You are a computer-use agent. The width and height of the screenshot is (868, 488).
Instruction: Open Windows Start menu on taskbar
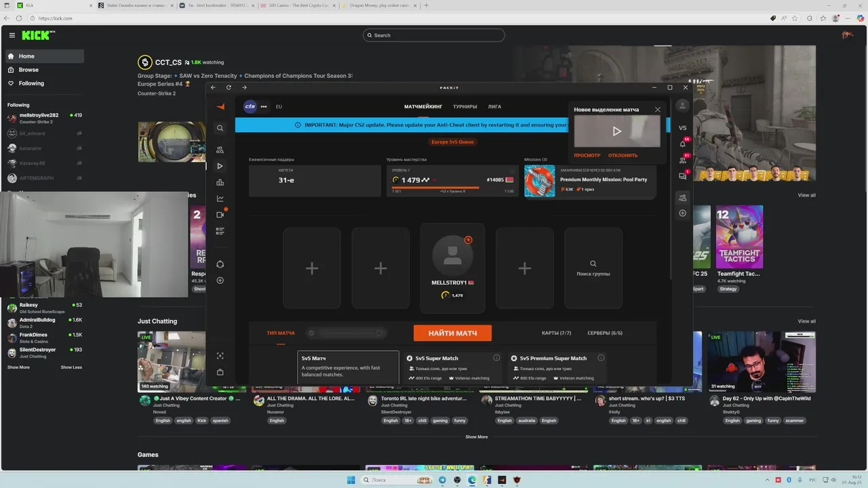point(351,480)
